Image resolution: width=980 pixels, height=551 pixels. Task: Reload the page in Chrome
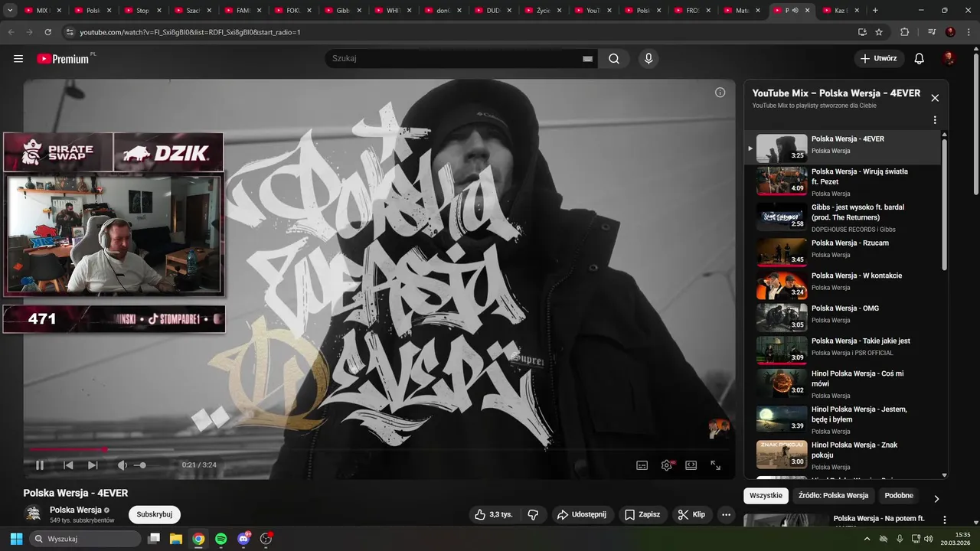pyautogui.click(x=48, y=32)
